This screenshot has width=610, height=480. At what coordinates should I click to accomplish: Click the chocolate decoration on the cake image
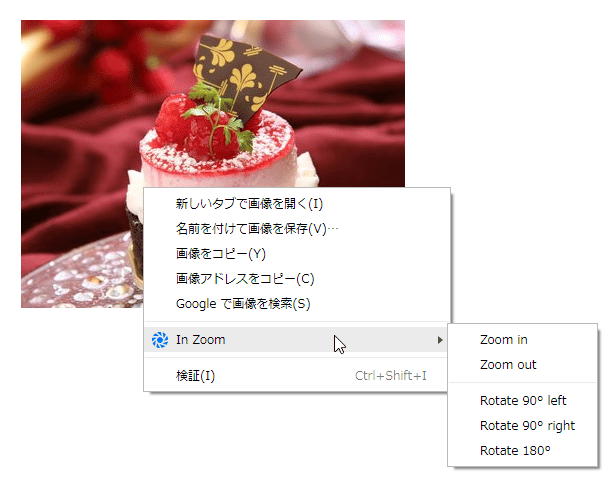pos(244,74)
